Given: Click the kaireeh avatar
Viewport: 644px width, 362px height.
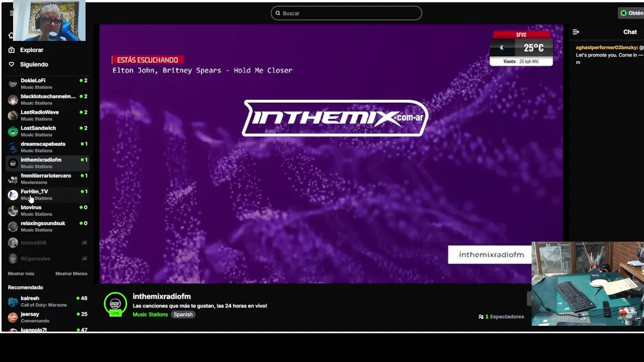Looking at the screenshot, I should coord(13,302).
